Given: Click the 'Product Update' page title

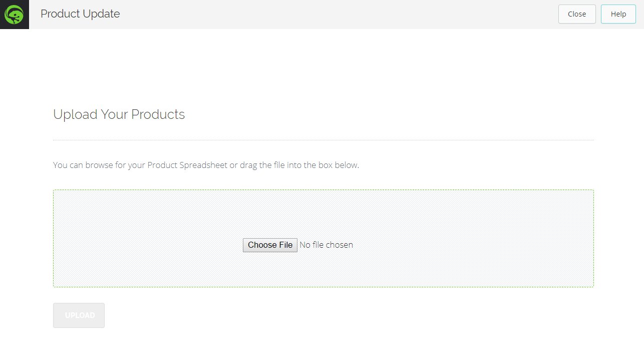Looking at the screenshot, I should (x=80, y=14).
